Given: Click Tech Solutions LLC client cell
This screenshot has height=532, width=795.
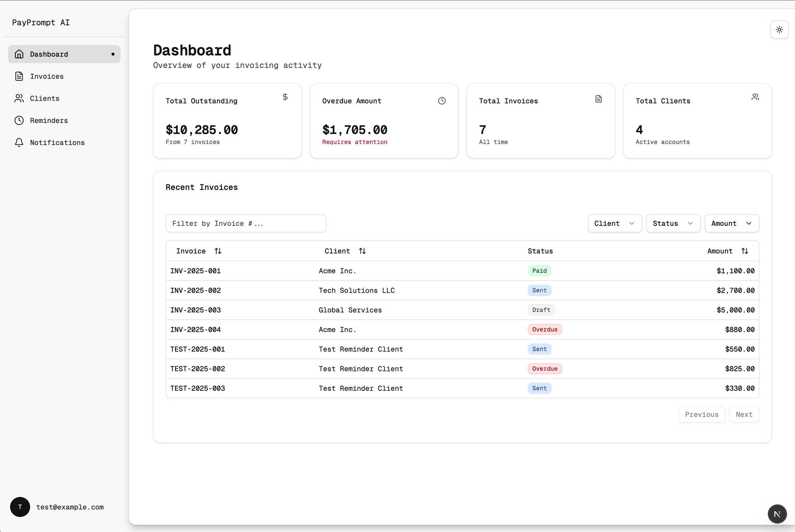Looking at the screenshot, I should pyautogui.click(x=357, y=291).
